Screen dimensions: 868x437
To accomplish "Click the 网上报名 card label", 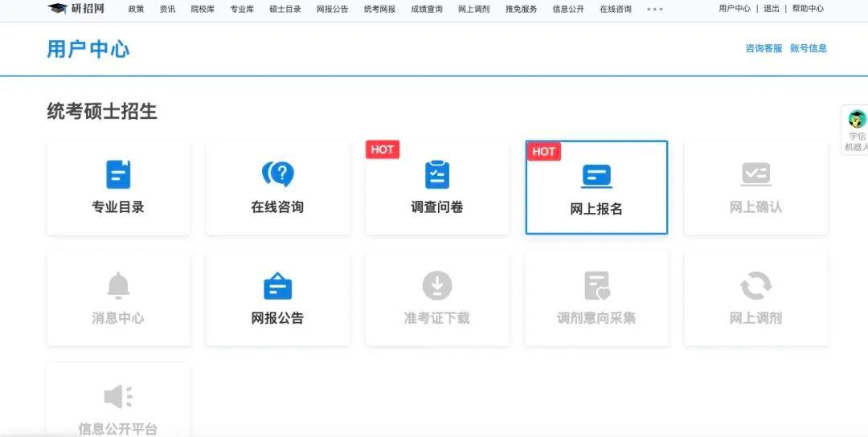I will pos(596,209).
